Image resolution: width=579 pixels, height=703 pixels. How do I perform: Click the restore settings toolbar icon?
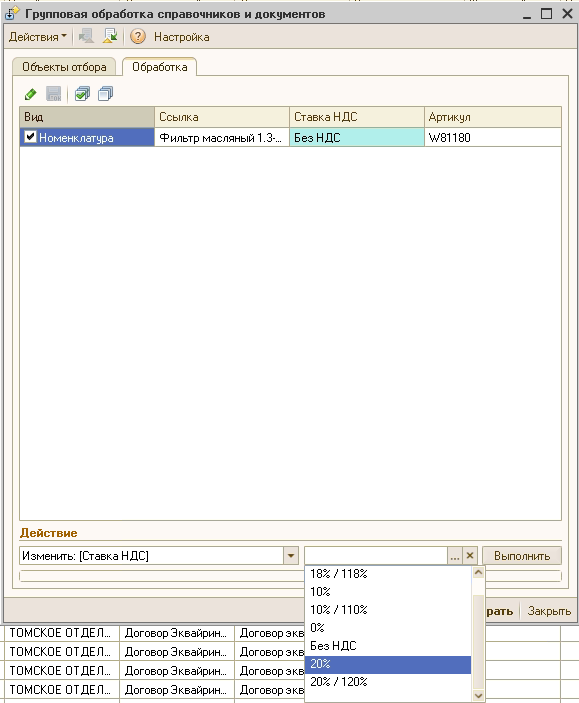[110, 36]
